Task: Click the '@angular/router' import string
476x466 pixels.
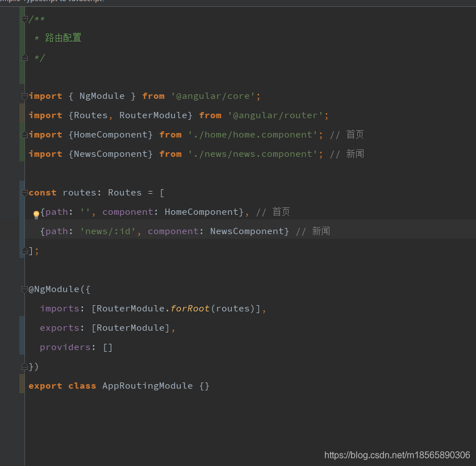Action: (x=275, y=115)
